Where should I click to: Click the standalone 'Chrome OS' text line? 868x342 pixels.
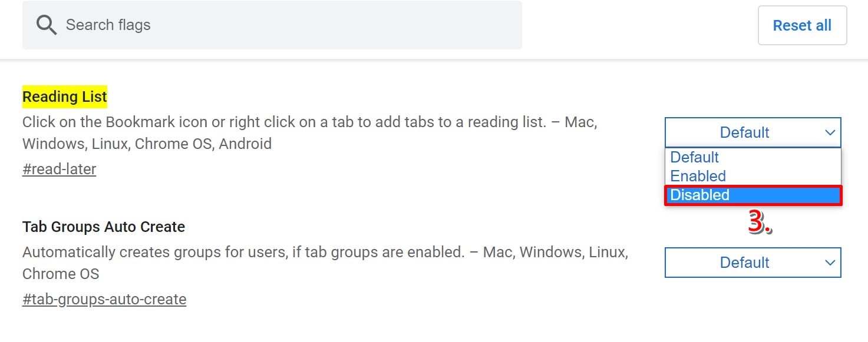coord(61,274)
